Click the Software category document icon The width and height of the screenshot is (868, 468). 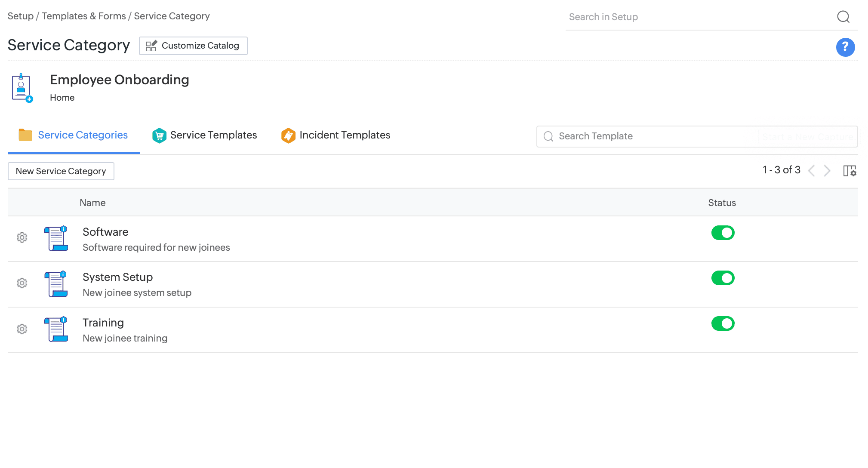[x=56, y=238]
